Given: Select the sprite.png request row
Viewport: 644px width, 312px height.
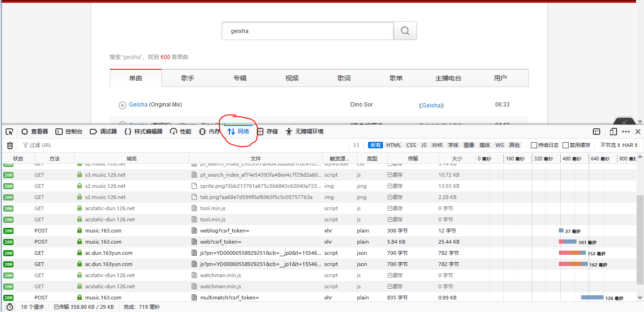Looking at the screenshot, I should point(319,186).
